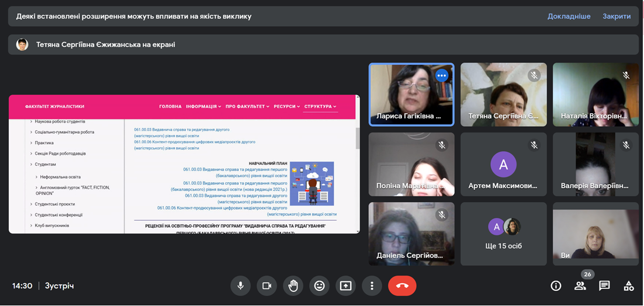Open Ресурси dropdown menu
Image resolution: width=644 pixels, height=306 pixels.
(287, 107)
